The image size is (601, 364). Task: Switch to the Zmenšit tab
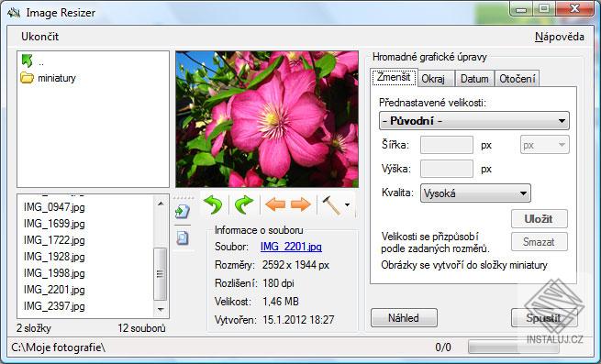point(394,77)
